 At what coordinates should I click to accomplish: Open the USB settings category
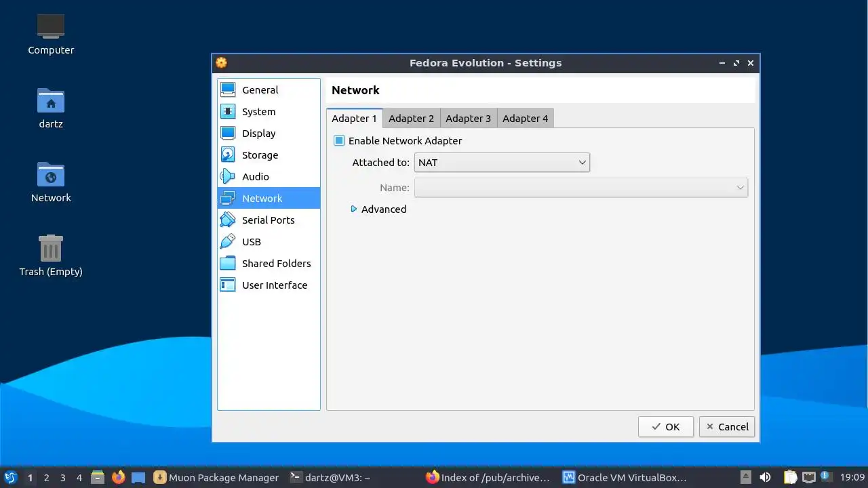(269, 241)
